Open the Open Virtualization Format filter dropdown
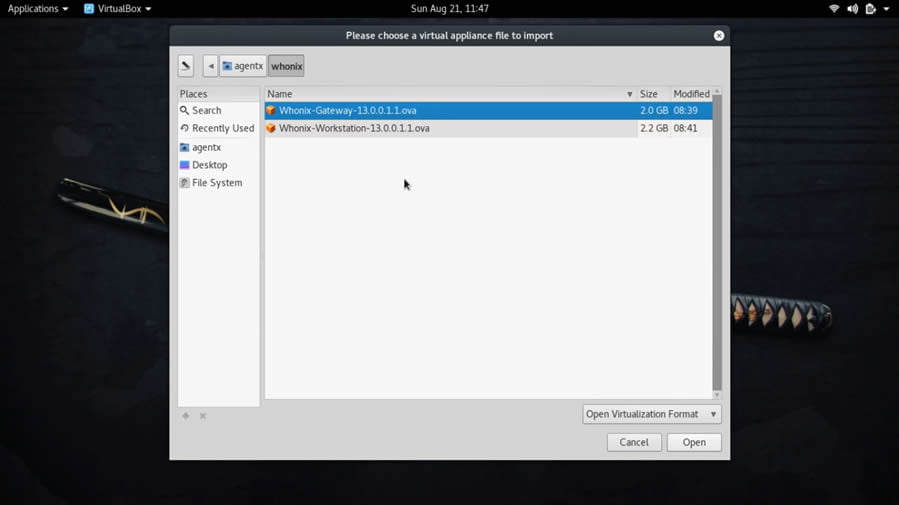 tap(652, 414)
